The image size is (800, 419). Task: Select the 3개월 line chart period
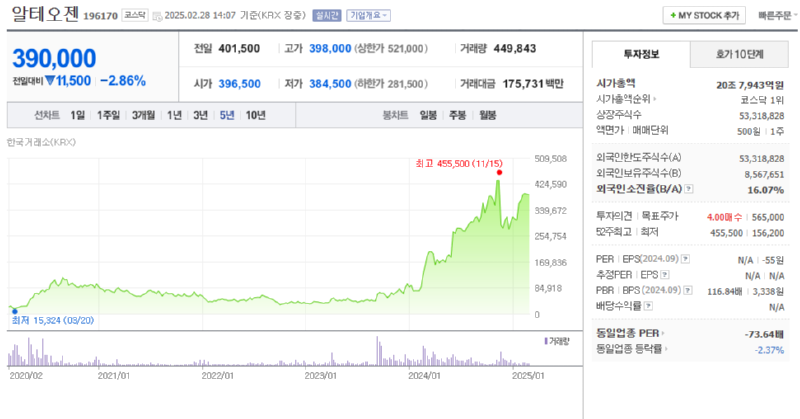(143, 115)
